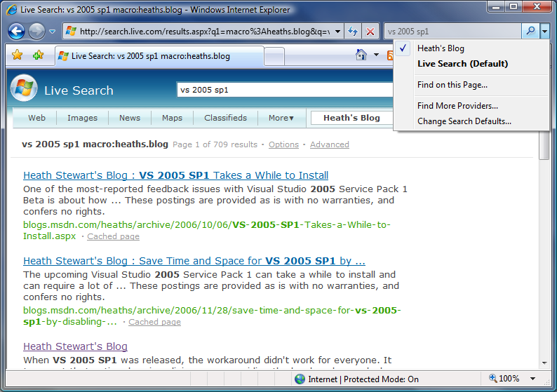Click the Forward navigation arrow button
557x392 pixels.
tap(36, 32)
